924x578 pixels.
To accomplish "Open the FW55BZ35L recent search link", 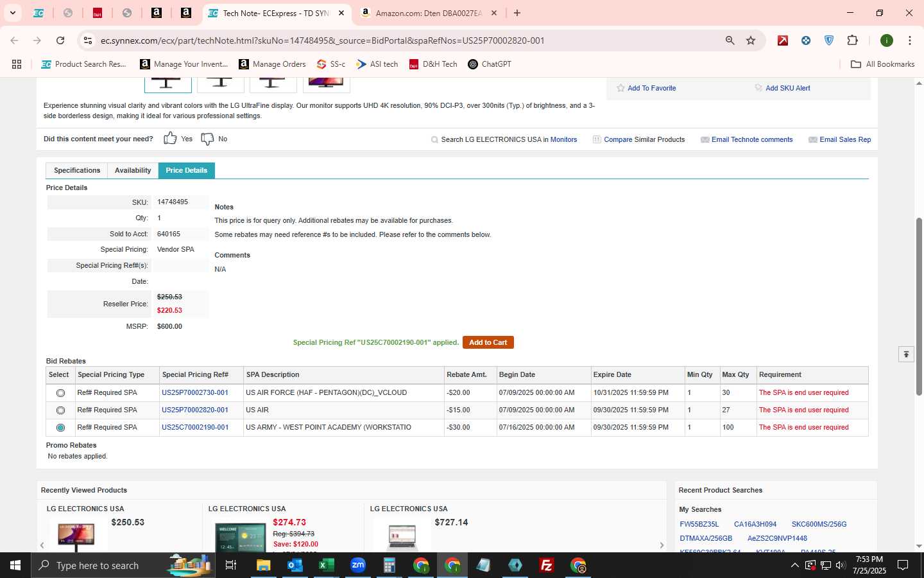I will [699, 524].
